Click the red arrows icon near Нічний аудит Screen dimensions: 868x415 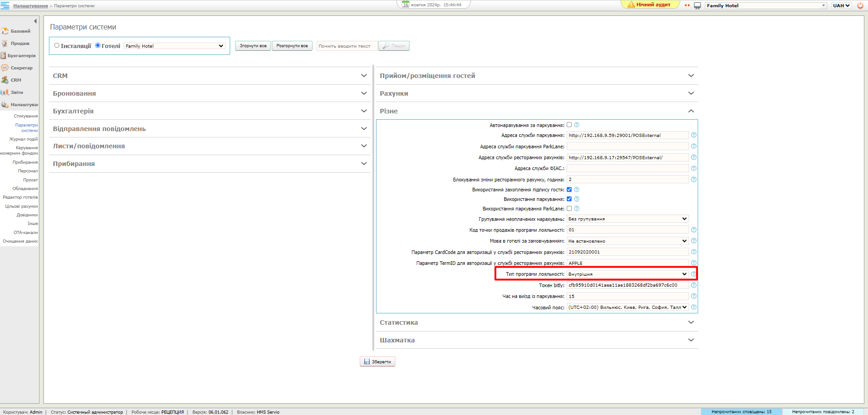pyautogui.click(x=687, y=5)
